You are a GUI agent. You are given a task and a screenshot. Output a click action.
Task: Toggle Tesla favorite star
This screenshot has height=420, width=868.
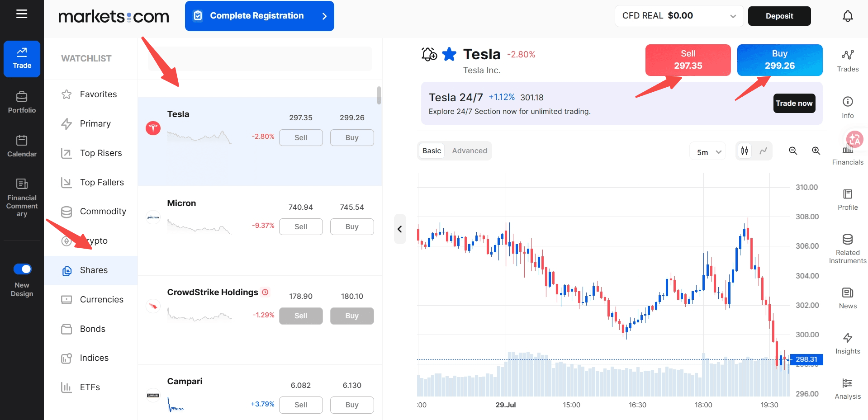point(449,54)
